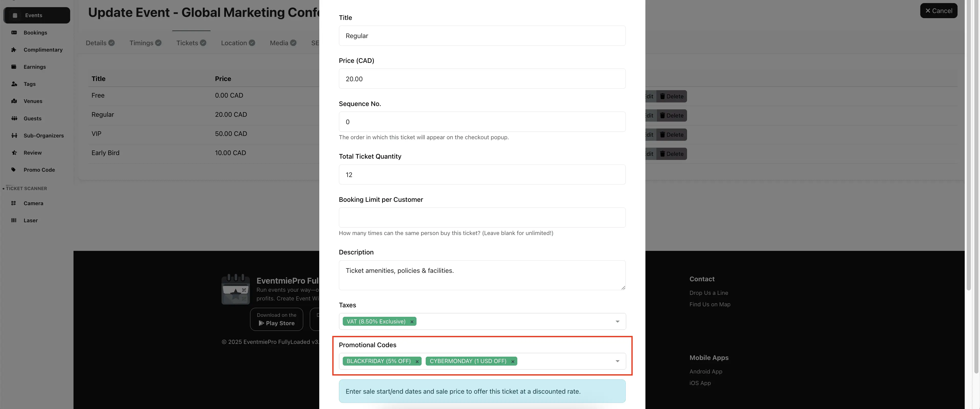Click the Cancel button
The height and width of the screenshot is (409, 980).
click(x=938, y=11)
